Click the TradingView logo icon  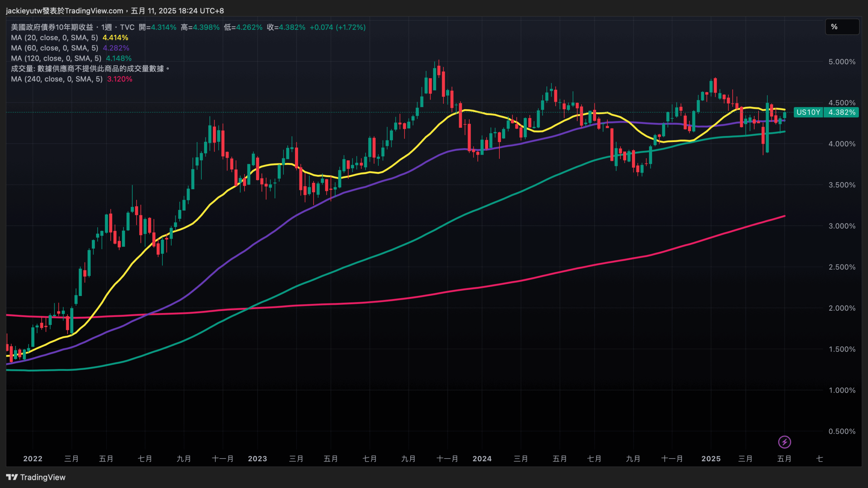click(x=12, y=477)
